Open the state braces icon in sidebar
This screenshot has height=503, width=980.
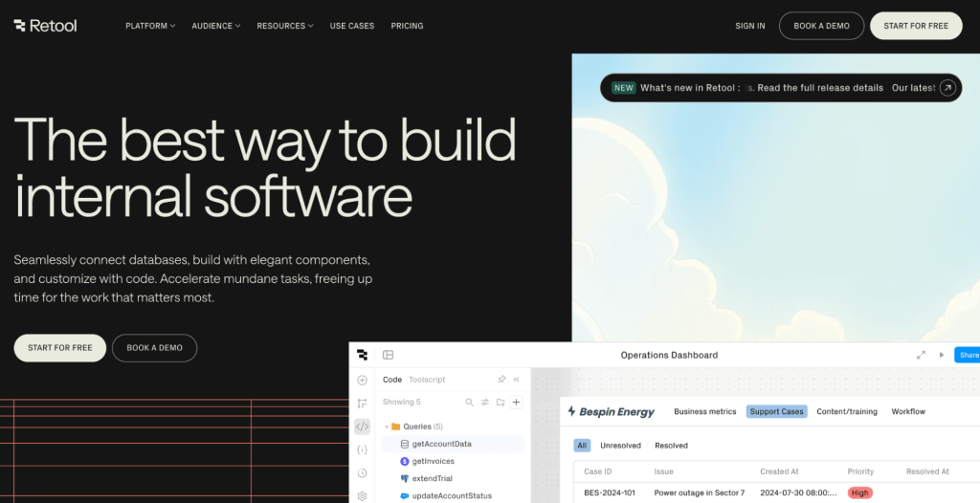[x=362, y=449]
